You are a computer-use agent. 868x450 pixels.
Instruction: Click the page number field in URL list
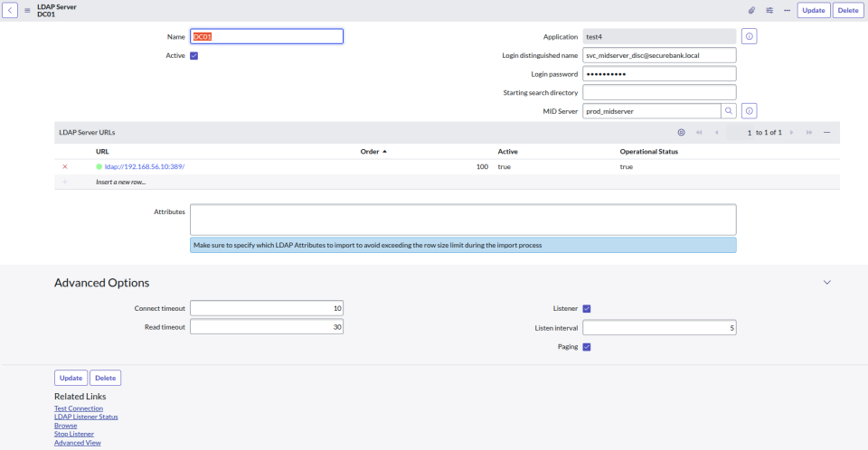click(741, 132)
